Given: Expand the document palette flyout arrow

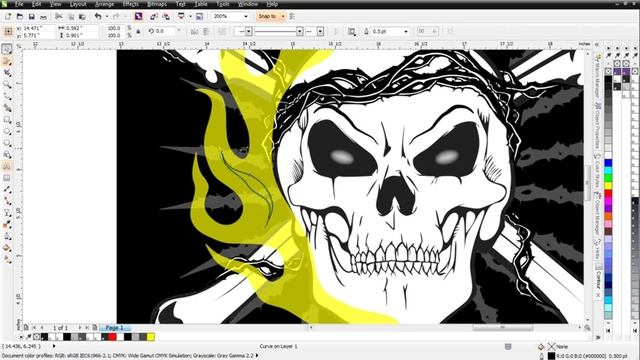Looking at the screenshot, I should tap(20, 337).
